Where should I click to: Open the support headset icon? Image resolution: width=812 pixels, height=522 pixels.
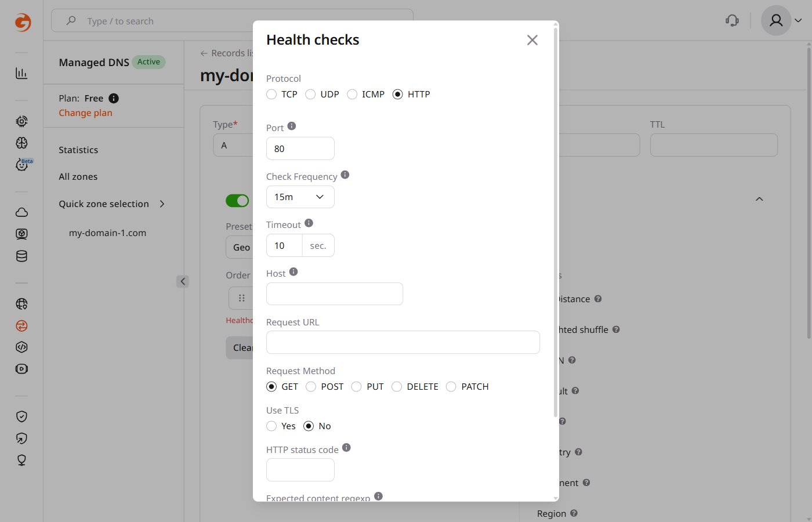click(732, 21)
